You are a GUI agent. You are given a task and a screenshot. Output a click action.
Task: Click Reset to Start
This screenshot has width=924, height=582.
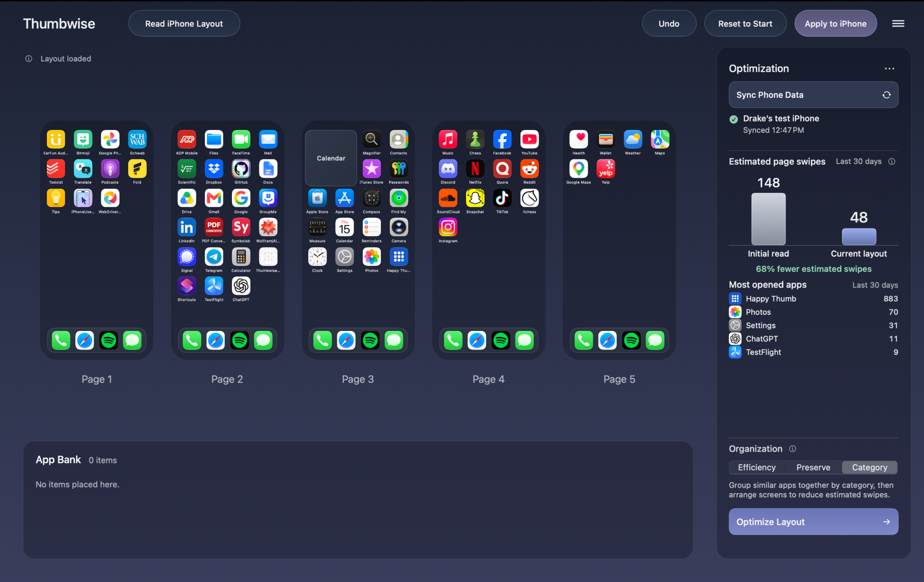click(745, 23)
